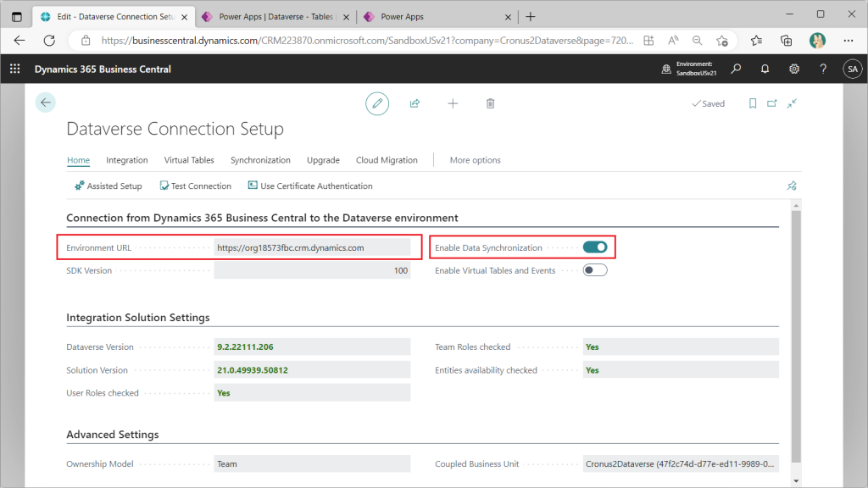Image resolution: width=868 pixels, height=488 pixels.
Task: Collapse the Connection from Dynamics 365 section header
Action: pos(262,218)
